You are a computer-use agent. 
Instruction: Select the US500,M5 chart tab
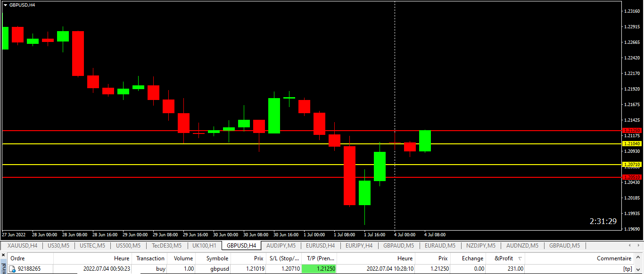[128, 245]
